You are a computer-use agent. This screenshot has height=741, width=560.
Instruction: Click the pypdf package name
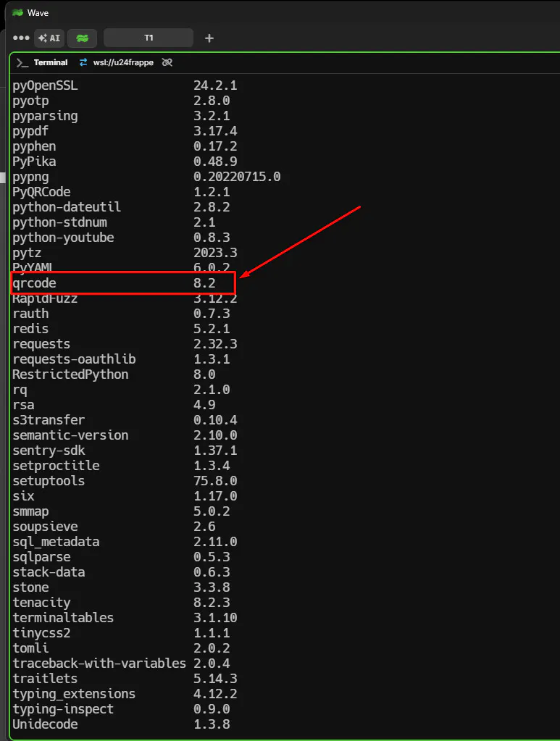[x=30, y=131]
